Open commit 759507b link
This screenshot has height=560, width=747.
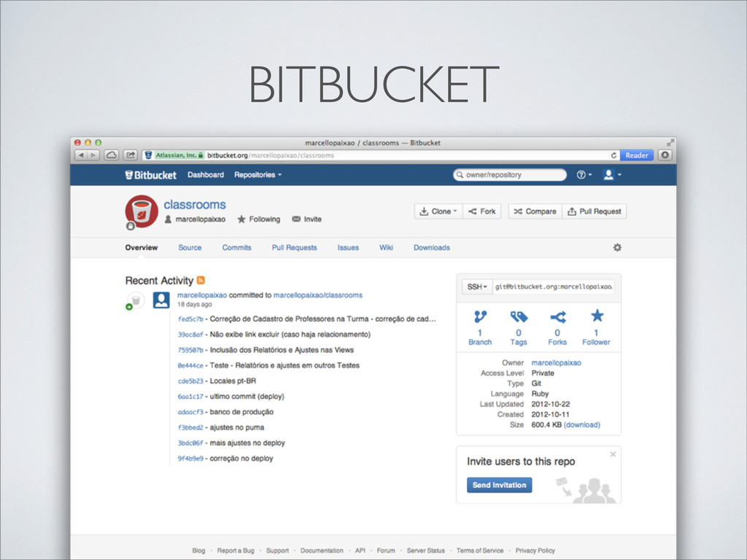[190, 350]
